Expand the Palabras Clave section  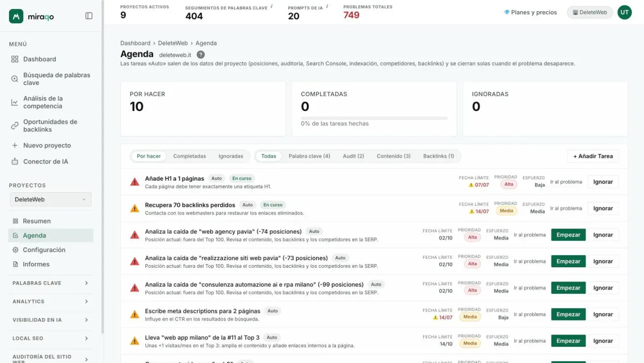[51, 283]
